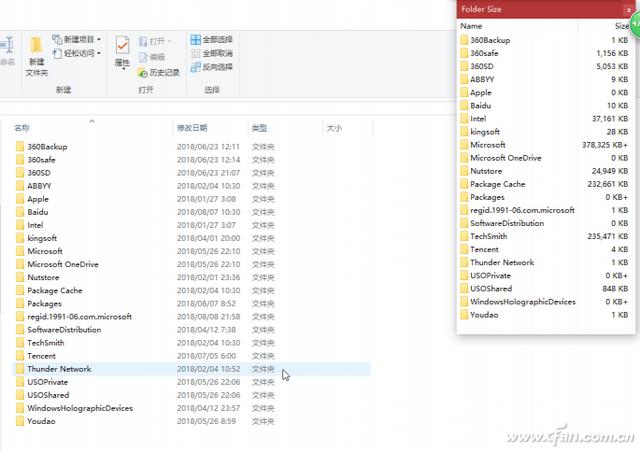Open the Easy Access (轻松访问) dropdown

[77, 53]
